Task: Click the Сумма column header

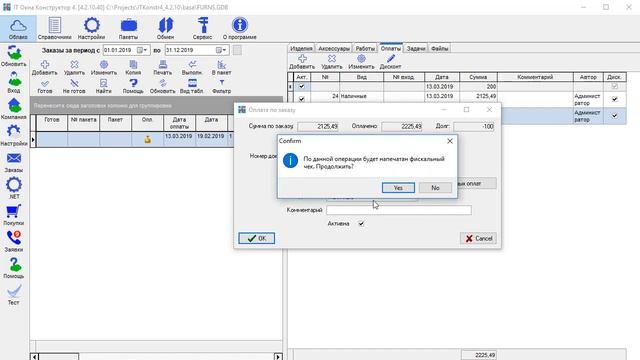Action: (x=478, y=77)
